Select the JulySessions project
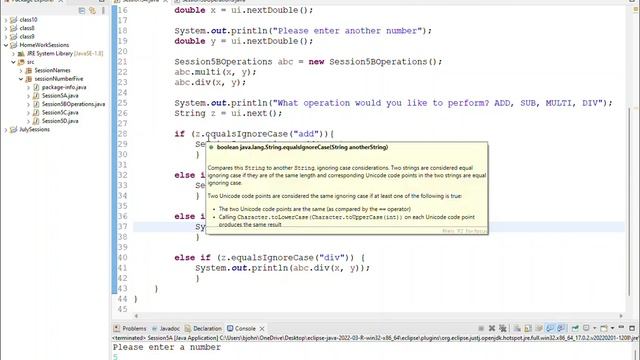 pyautogui.click(x=34, y=129)
